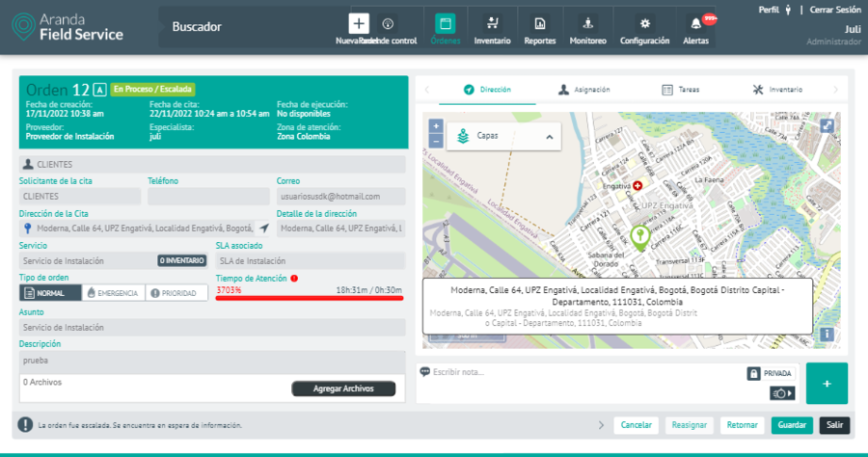Select NORMAL order type

coord(50,293)
